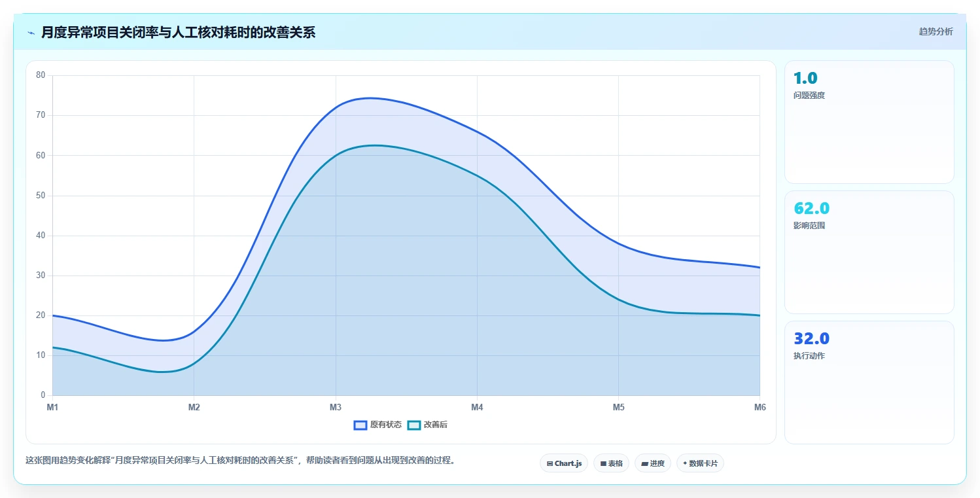The height and width of the screenshot is (498, 980).
Task: Click the 40 y-axis label
Action: pos(41,236)
